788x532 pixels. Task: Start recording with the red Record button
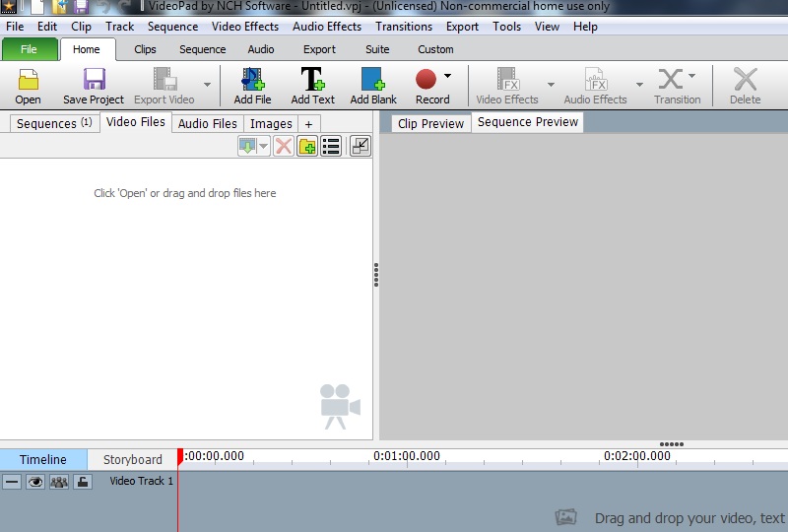426,79
